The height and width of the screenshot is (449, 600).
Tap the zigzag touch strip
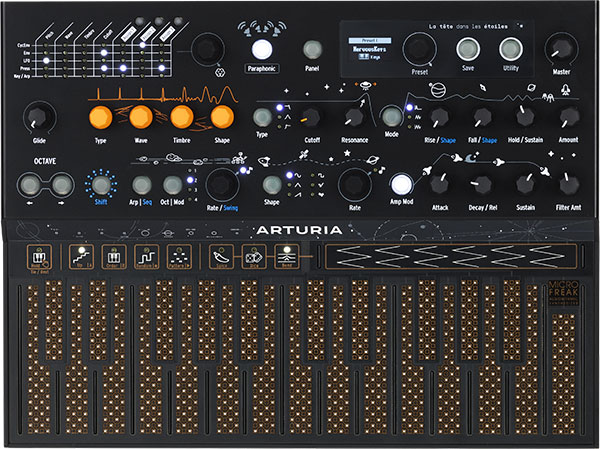coord(451,256)
